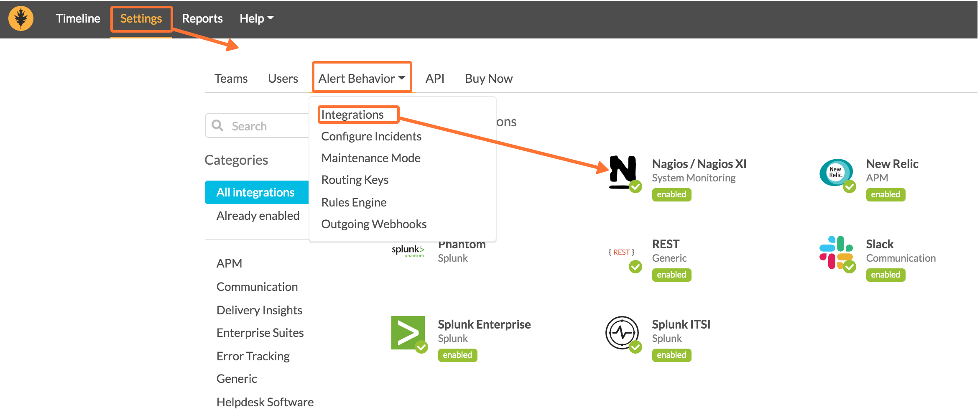Switch to the Users tab
The height and width of the screenshot is (413, 980).
point(283,79)
